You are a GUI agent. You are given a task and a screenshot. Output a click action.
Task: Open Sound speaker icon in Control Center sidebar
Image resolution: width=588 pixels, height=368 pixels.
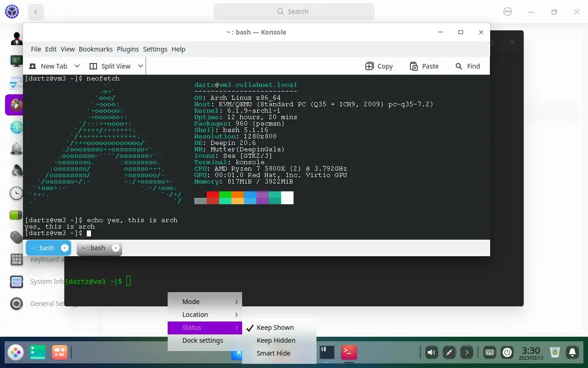[17, 171]
